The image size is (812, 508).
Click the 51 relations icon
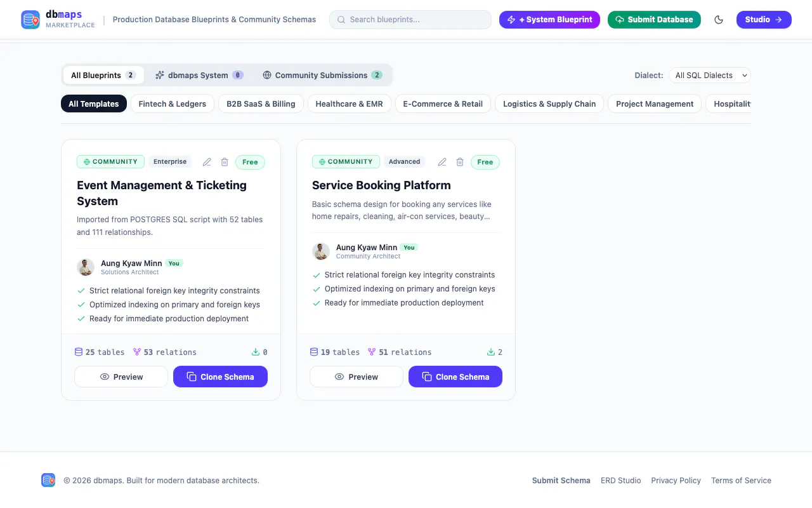pos(372,352)
